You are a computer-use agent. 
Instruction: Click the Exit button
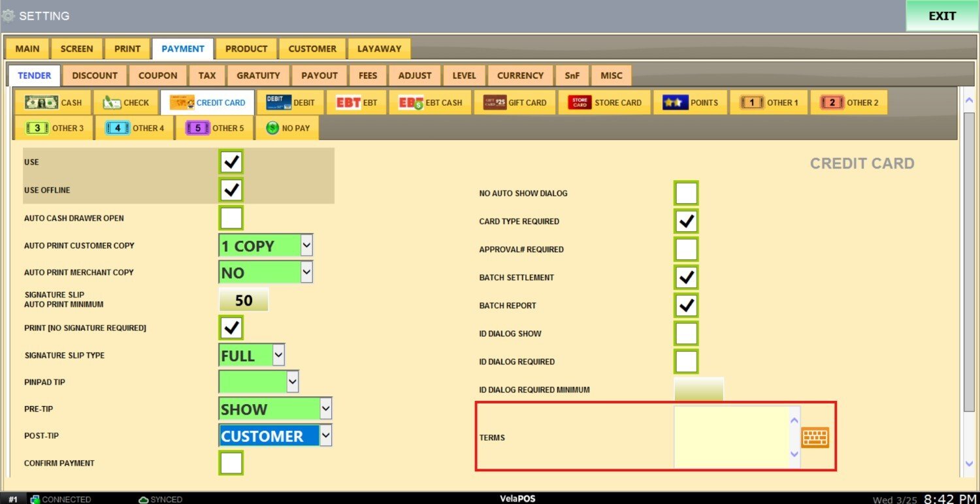(941, 16)
